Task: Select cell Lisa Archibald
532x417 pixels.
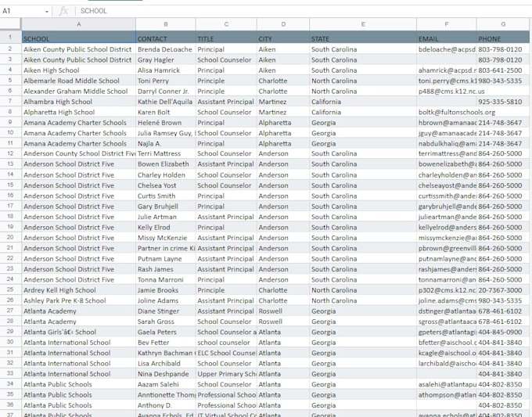Action: click(166, 363)
